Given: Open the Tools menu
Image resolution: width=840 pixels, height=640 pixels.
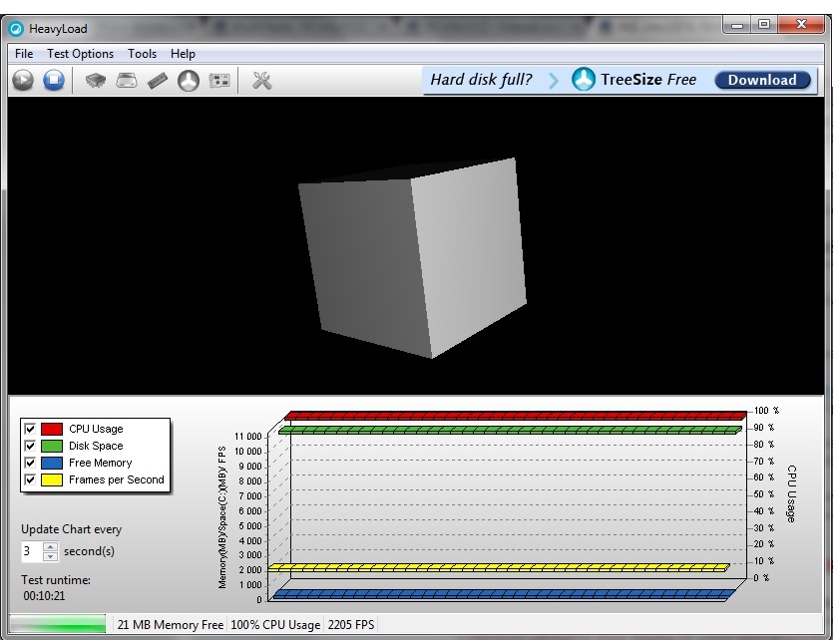Looking at the screenshot, I should [x=142, y=54].
